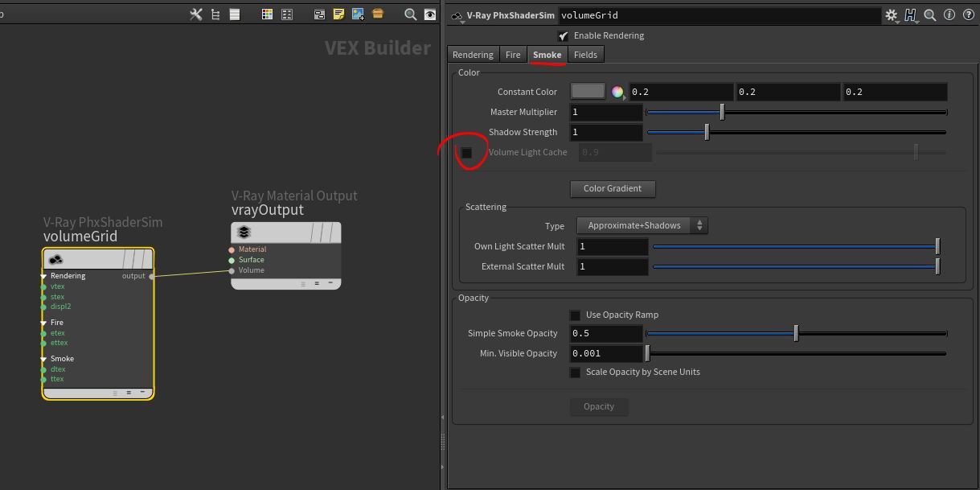980x490 pixels.
Task: Select the Smoke tab
Action: 547,55
